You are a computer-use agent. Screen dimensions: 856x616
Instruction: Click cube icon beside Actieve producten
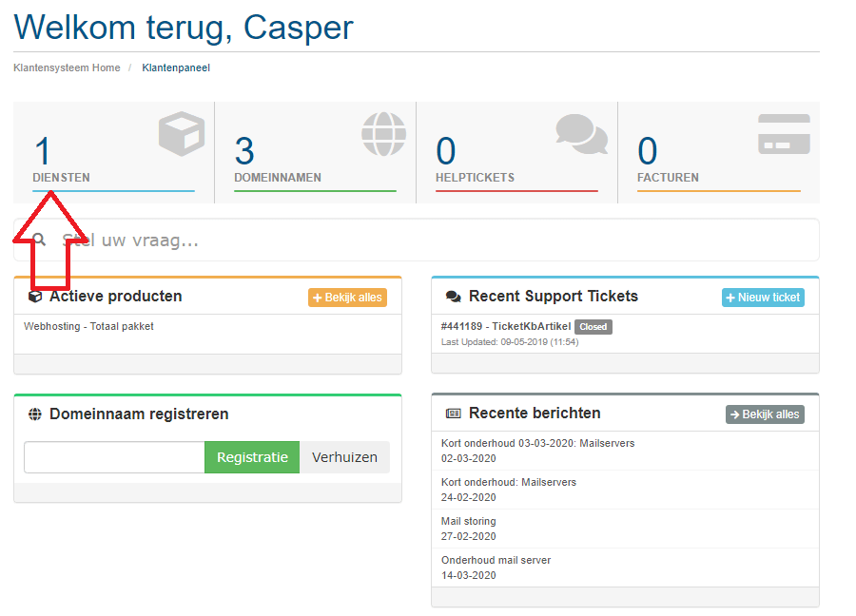[x=35, y=297]
